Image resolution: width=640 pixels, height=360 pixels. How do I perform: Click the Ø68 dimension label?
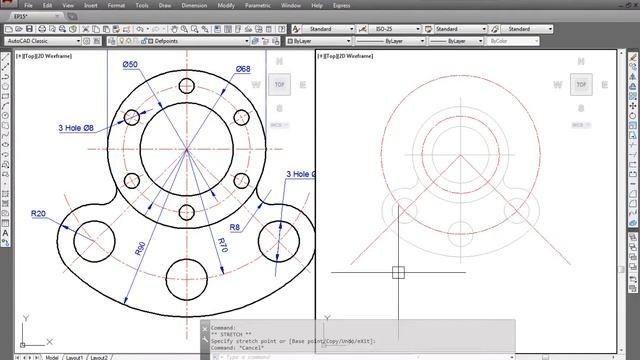[x=243, y=69]
